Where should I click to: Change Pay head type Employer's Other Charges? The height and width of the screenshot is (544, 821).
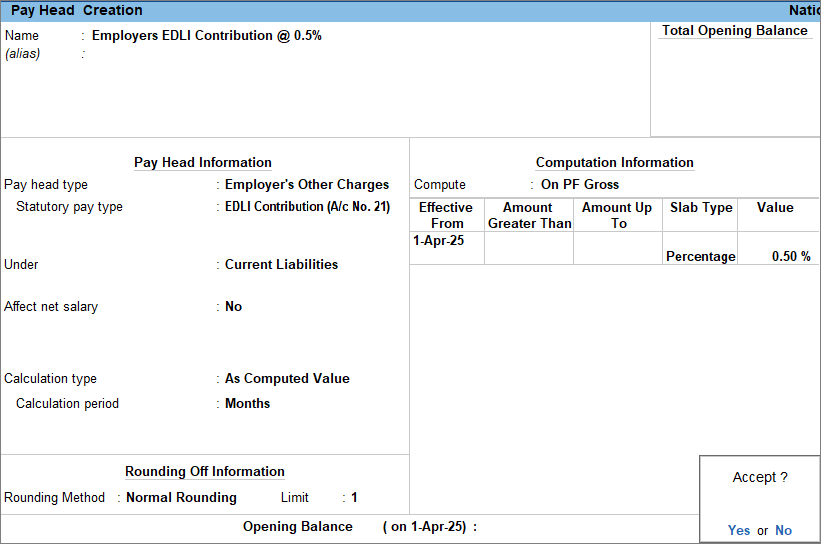pyautogui.click(x=306, y=185)
